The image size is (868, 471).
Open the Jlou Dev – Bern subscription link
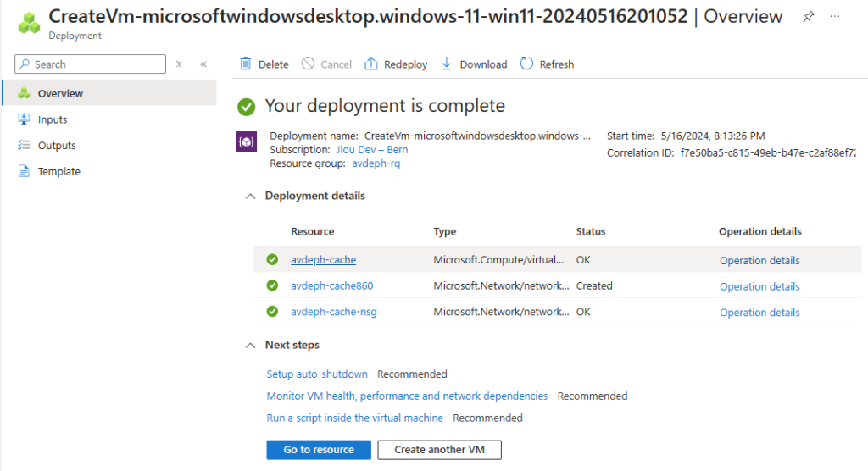coord(372,149)
